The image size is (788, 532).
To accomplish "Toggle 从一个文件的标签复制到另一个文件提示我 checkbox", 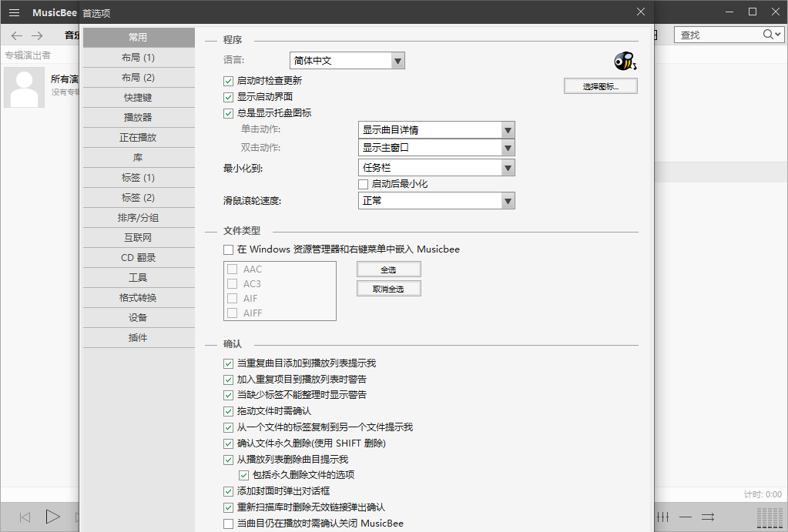I will tap(228, 428).
